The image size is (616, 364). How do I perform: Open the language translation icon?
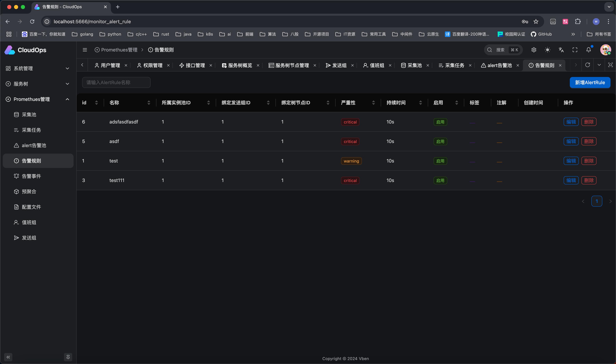pos(561,50)
